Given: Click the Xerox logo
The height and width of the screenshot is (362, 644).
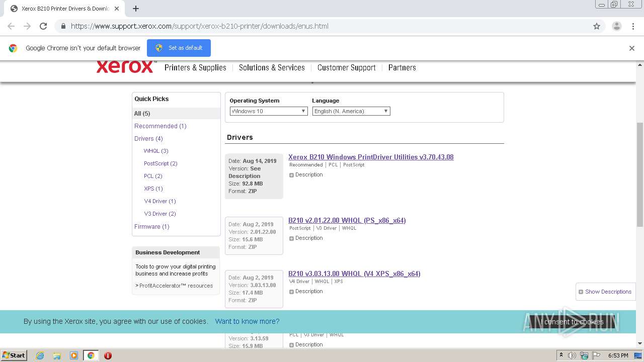Looking at the screenshot, I should click(x=125, y=67).
